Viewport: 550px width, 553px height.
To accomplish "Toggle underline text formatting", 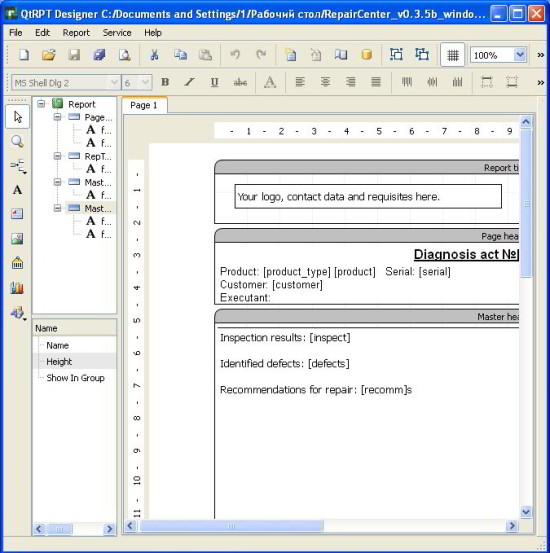I will click(214, 83).
